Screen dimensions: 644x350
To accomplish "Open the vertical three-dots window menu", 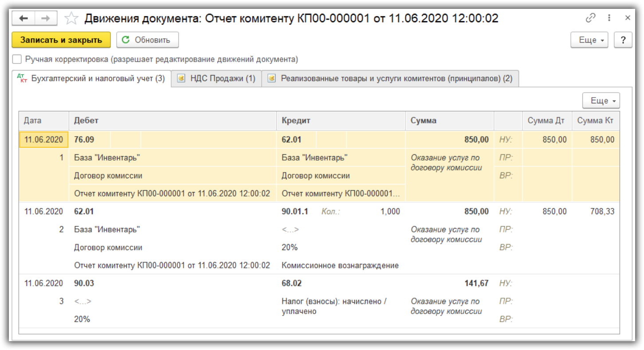I will 609,18.
